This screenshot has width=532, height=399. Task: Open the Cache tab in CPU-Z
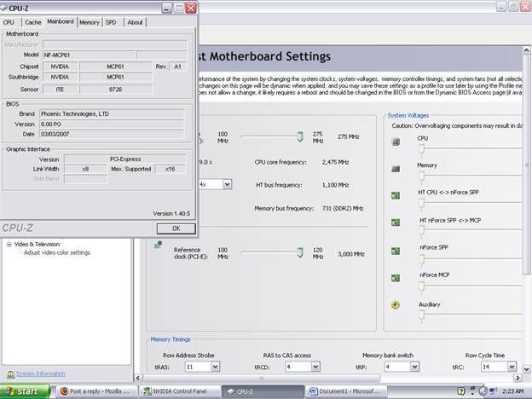(x=33, y=22)
